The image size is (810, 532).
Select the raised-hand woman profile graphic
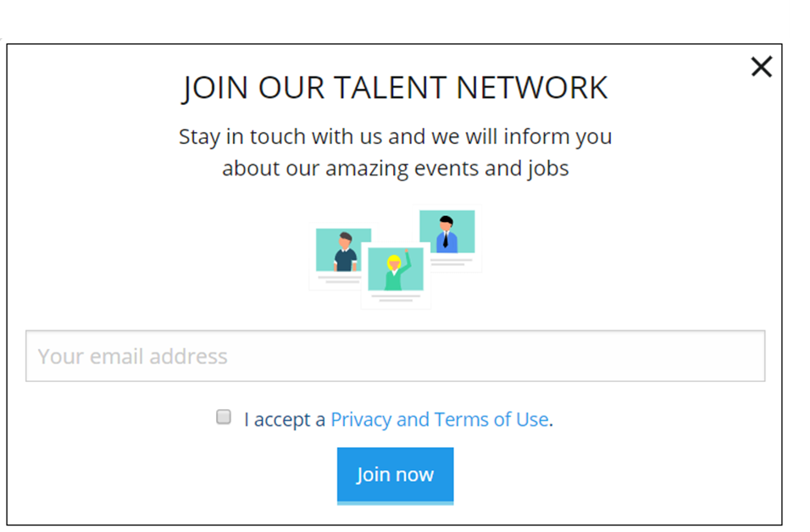(395, 269)
